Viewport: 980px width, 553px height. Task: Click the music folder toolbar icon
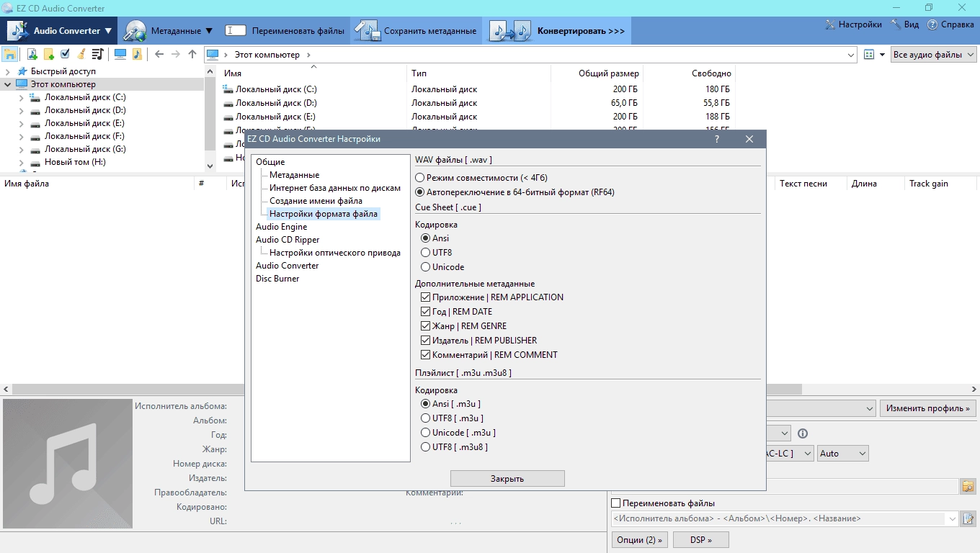[137, 54]
